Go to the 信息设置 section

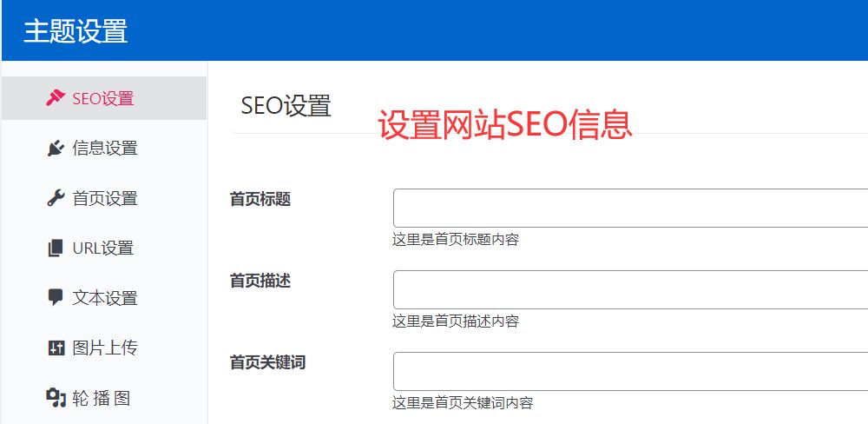tap(105, 149)
